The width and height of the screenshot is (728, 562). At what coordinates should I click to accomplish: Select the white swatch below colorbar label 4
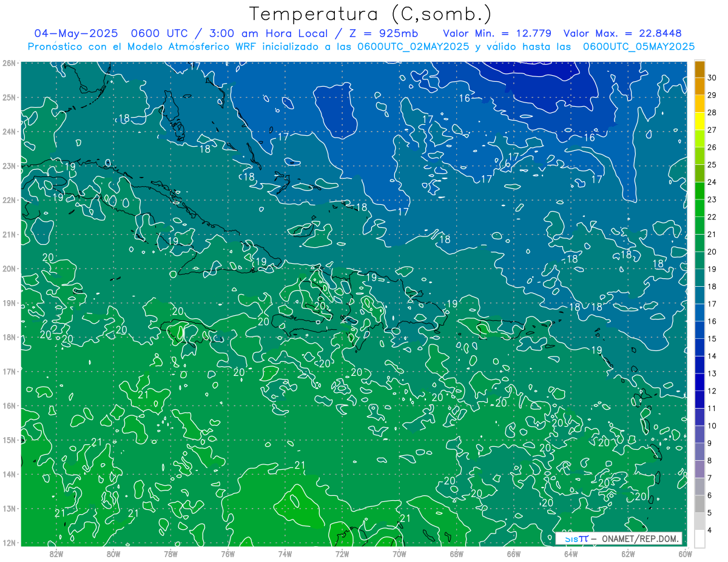click(699, 538)
